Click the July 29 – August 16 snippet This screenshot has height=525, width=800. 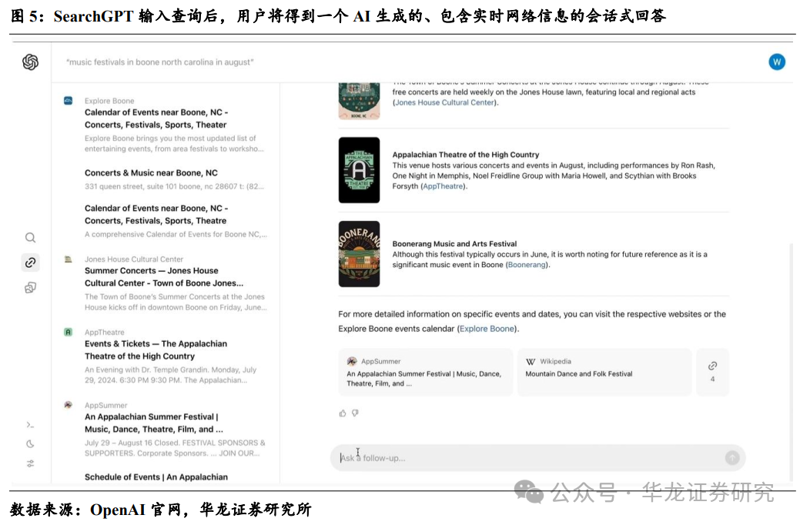pos(174,448)
